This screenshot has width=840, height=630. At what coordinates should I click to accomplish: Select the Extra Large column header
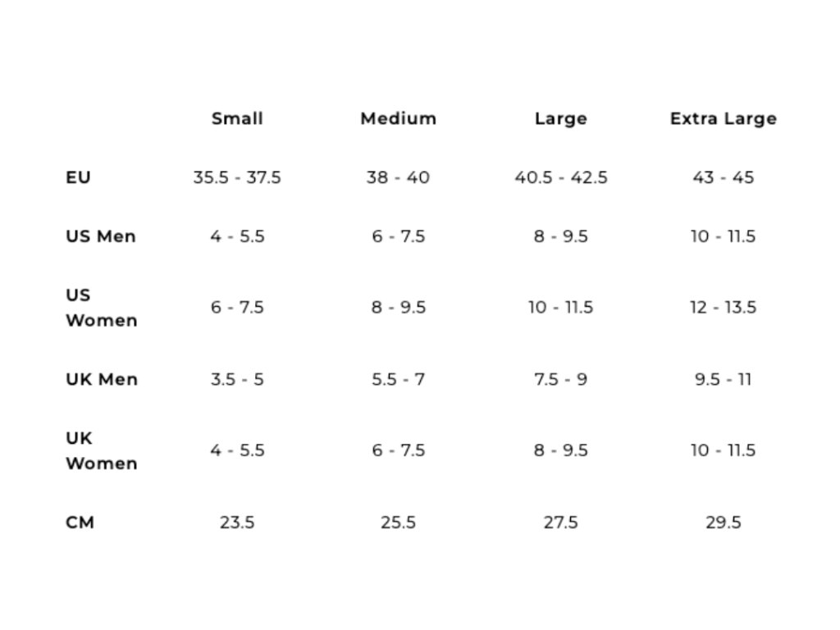pos(723,118)
